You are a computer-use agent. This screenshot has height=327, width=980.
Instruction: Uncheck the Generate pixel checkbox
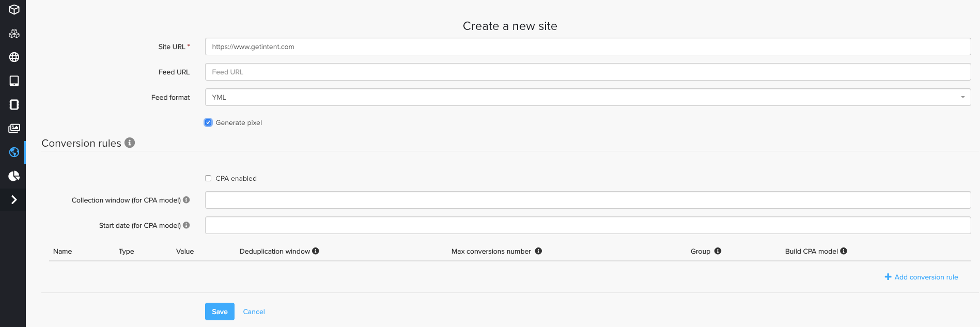click(208, 122)
